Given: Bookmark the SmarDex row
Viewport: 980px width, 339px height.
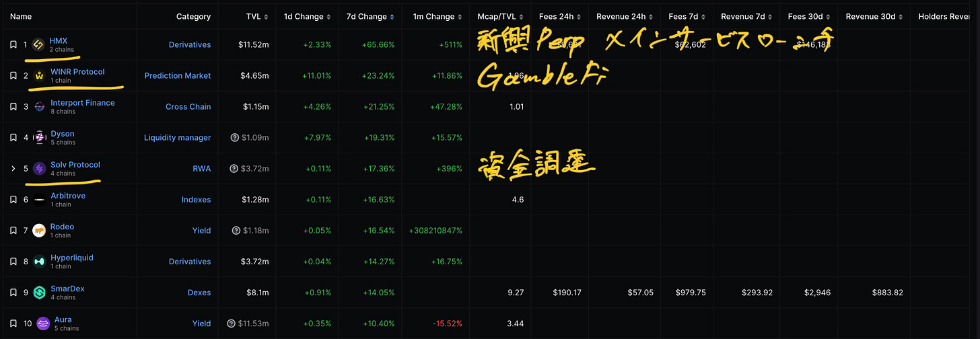Looking at the screenshot, I should 13,293.
